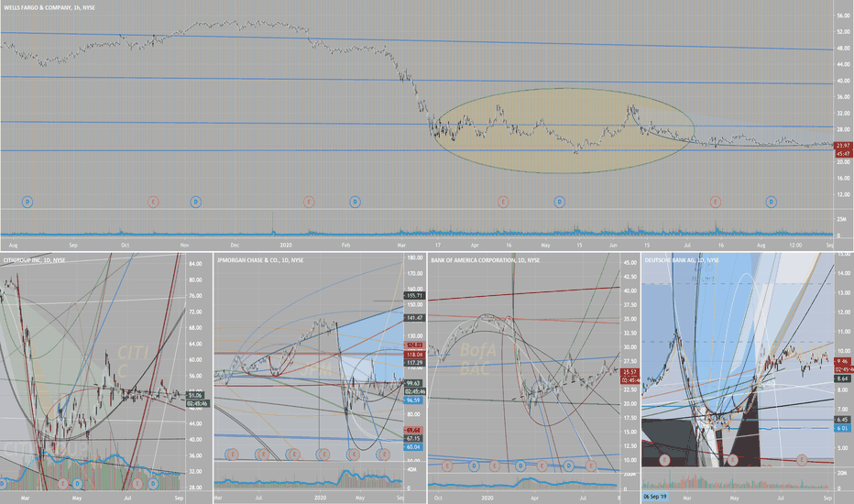The image size is (854, 504).
Task: Click JPMorgan price label 117.29
Action: 414,362
